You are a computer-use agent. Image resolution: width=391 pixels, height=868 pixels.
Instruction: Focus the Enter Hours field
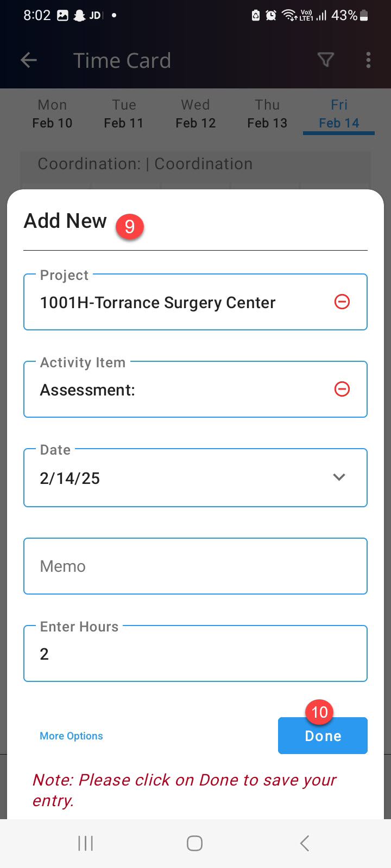[195, 653]
